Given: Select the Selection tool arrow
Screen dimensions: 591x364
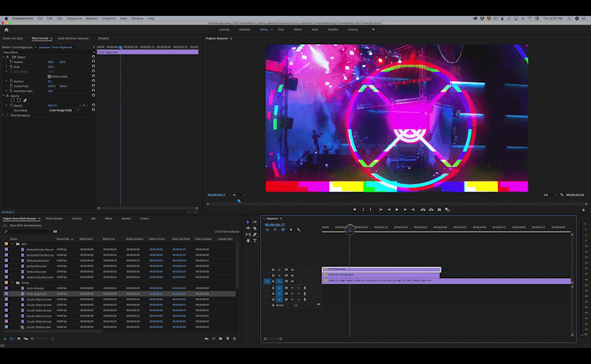Looking at the screenshot, I should pos(248,222).
